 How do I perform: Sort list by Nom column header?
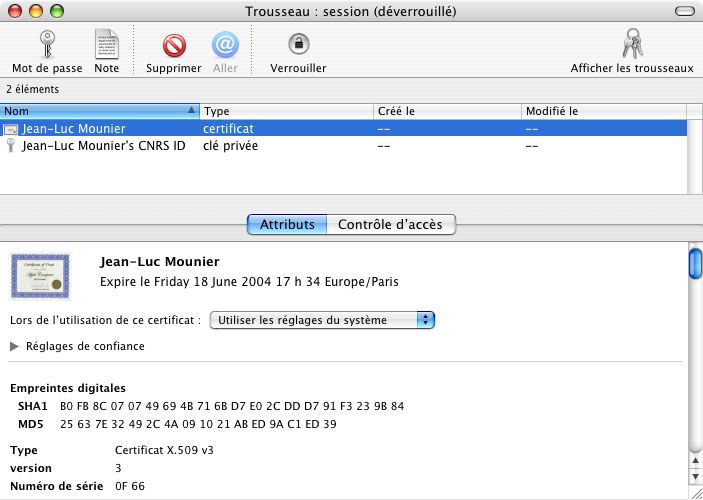pyautogui.click(x=100, y=111)
